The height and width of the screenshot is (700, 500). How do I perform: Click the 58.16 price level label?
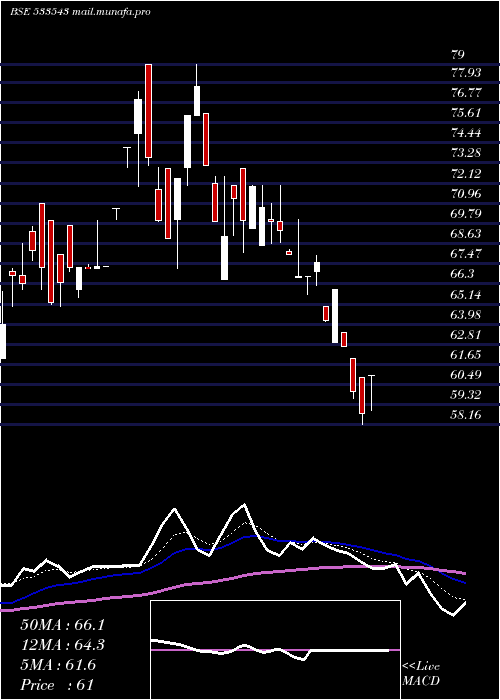[466, 415]
